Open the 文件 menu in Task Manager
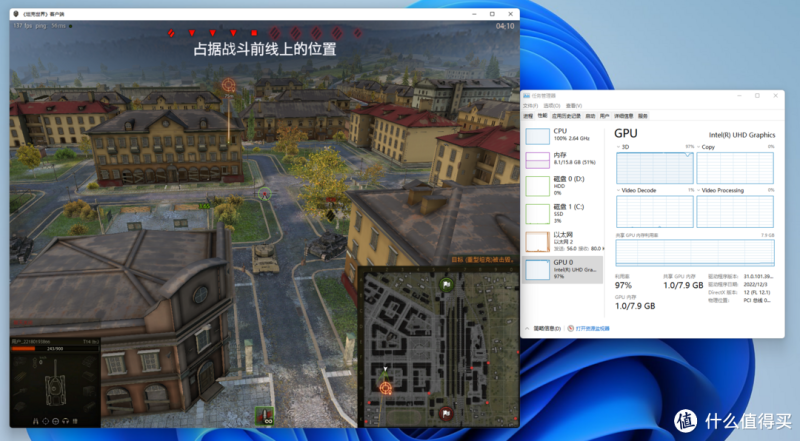 coord(530,105)
